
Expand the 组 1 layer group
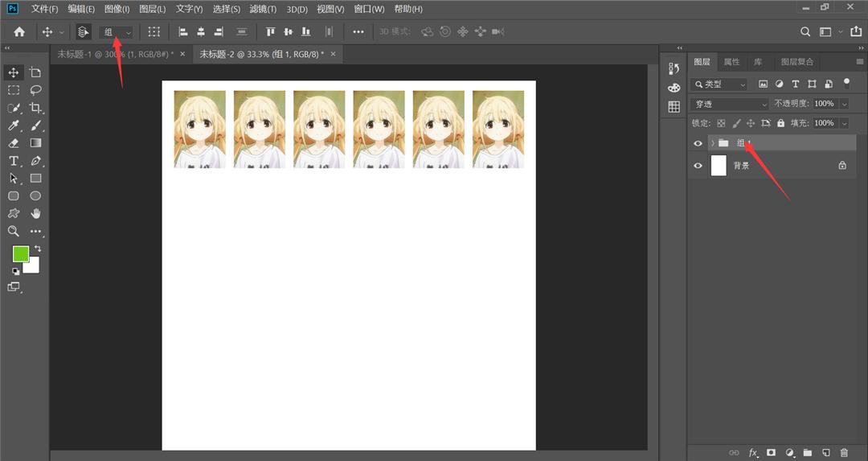(x=712, y=143)
